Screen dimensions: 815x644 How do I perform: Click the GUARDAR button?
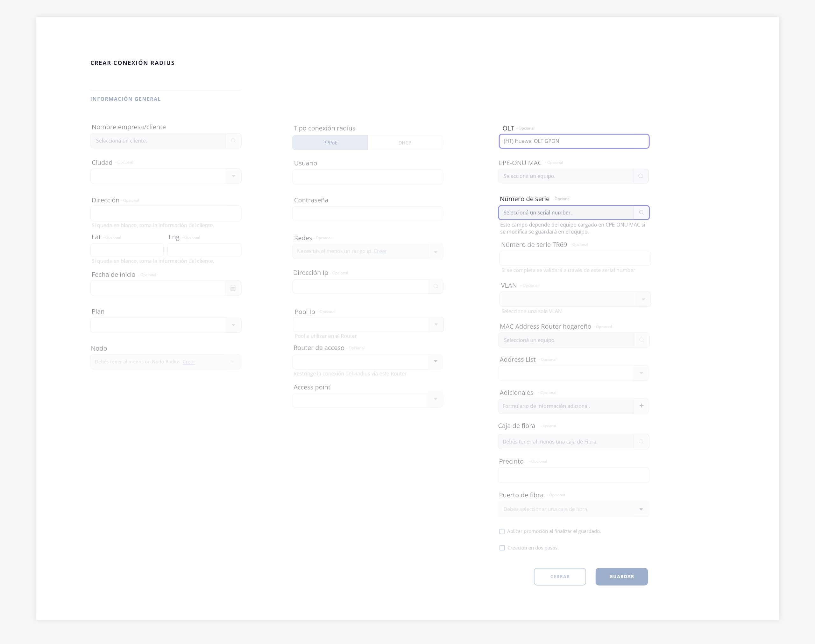(x=621, y=577)
